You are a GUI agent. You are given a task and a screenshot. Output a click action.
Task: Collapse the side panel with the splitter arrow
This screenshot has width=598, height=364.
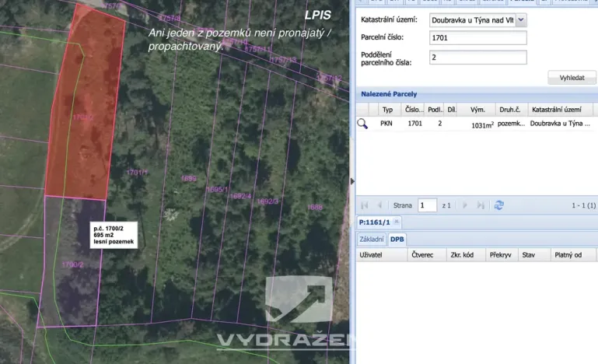coord(352,181)
